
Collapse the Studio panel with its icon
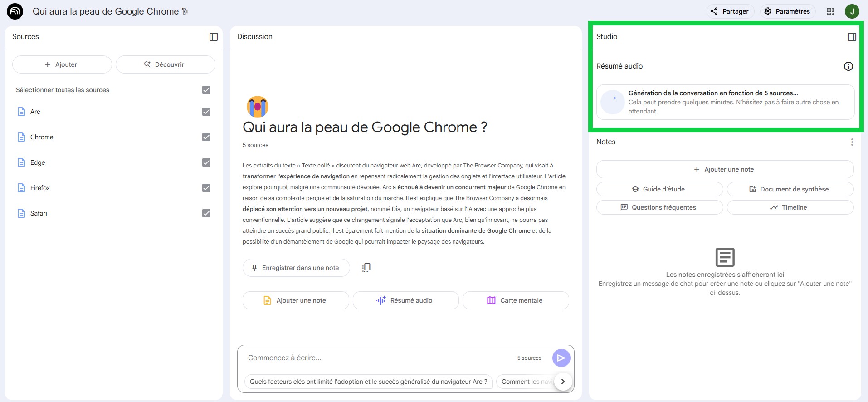852,37
